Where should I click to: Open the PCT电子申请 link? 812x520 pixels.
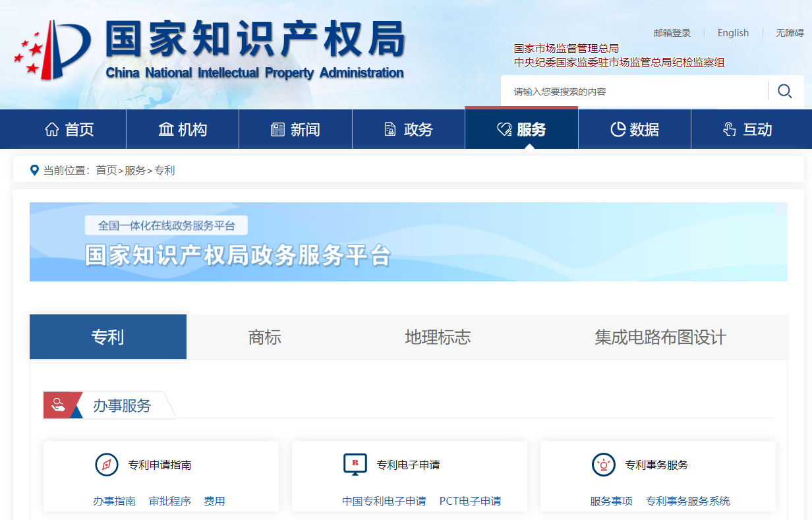(470, 501)
